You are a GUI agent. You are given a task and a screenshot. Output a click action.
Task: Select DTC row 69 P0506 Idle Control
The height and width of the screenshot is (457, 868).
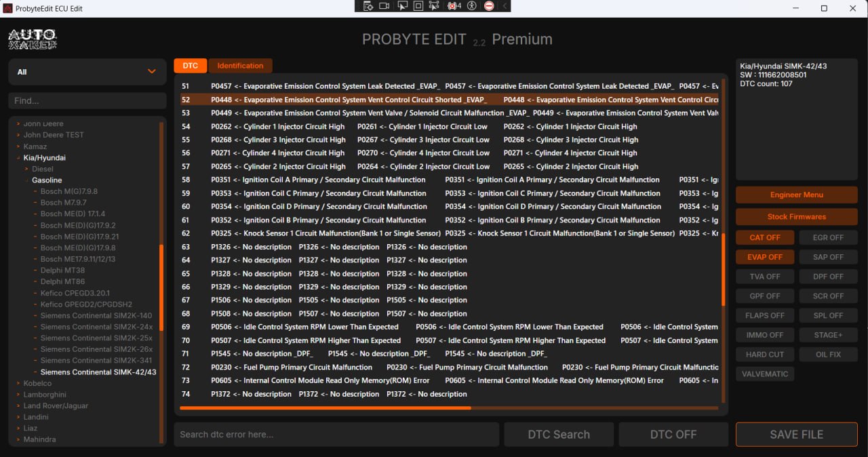pyautogui.click(x=449, y=327)
